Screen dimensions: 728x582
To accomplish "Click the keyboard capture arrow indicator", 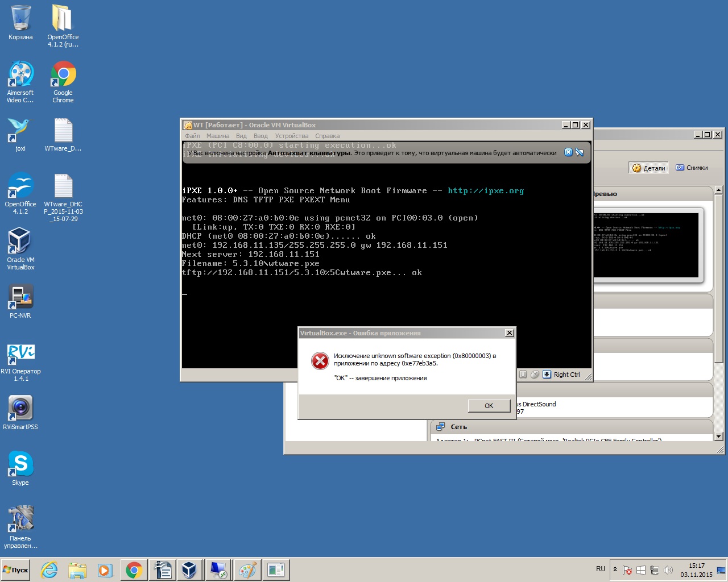I will point(547,375).
